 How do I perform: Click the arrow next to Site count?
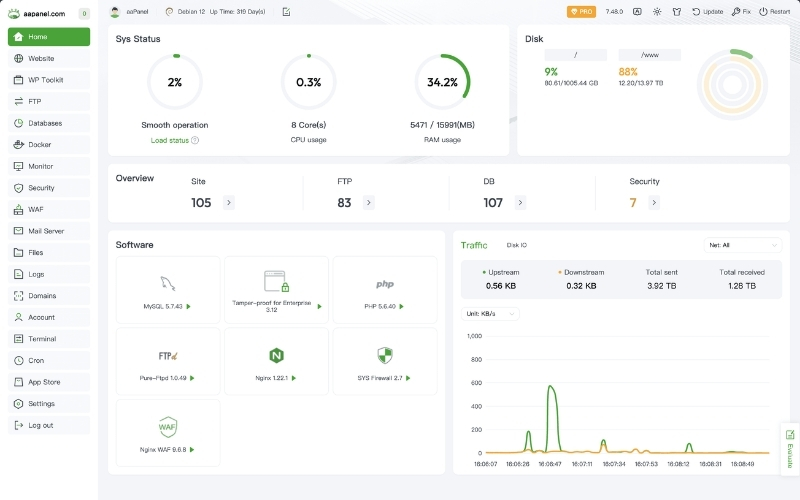228,203
